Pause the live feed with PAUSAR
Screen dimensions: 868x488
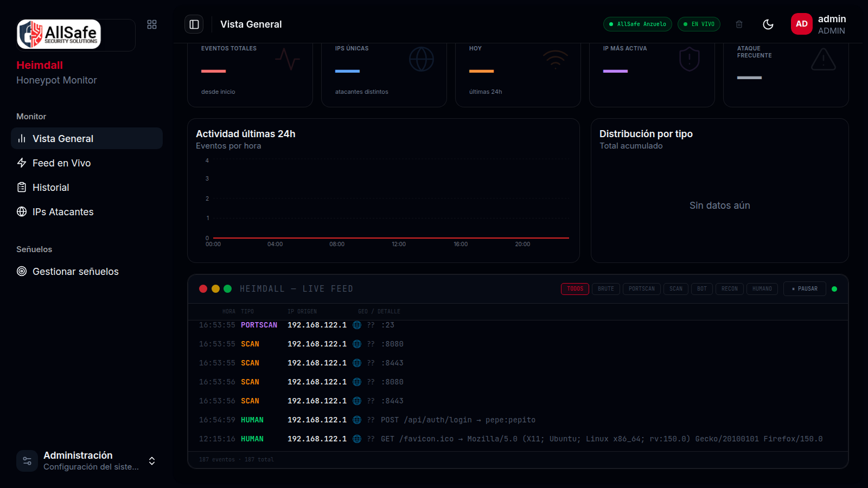(805, 289)
